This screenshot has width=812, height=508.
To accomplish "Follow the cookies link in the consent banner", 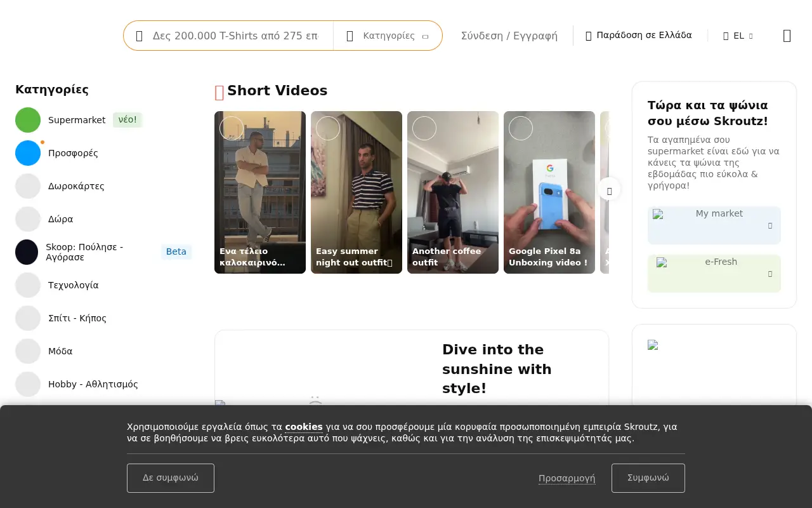I will click(304, 427).
